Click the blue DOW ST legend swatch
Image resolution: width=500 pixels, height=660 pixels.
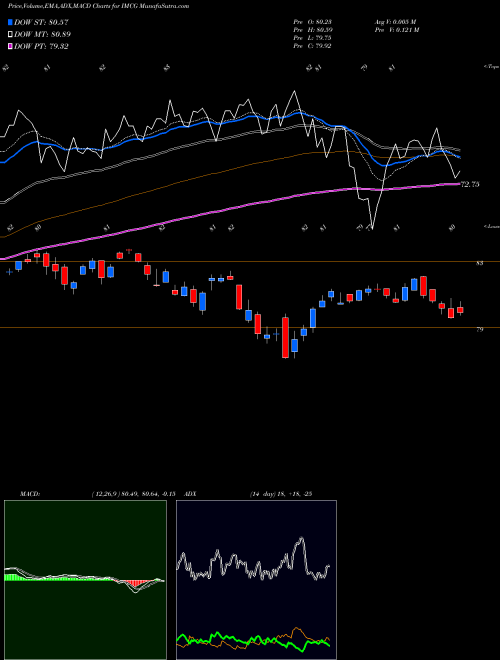(x=11, y=22)
